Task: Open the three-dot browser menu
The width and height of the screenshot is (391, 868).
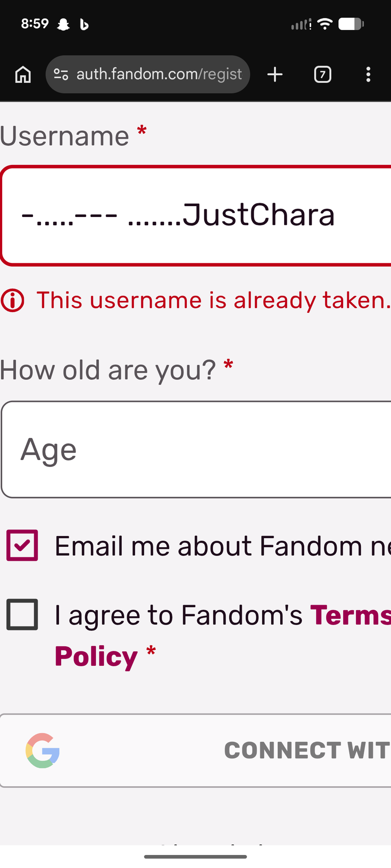Action: (368, 74)
